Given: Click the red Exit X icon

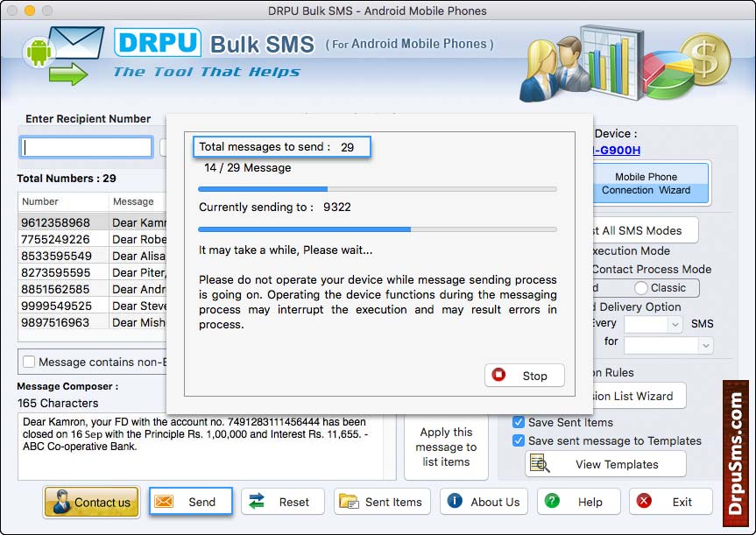Looking at the screenshot, I should (644, 501).
